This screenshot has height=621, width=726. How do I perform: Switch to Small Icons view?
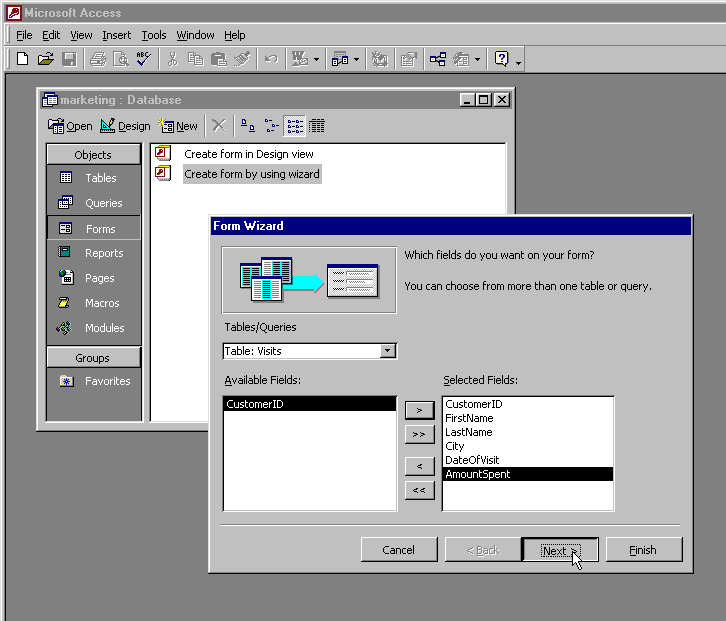click(x=271, y=125)
